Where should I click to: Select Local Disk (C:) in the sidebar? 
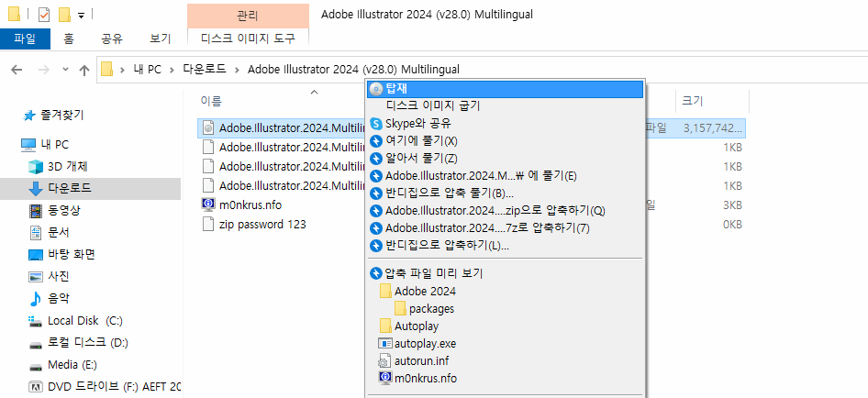84,321
